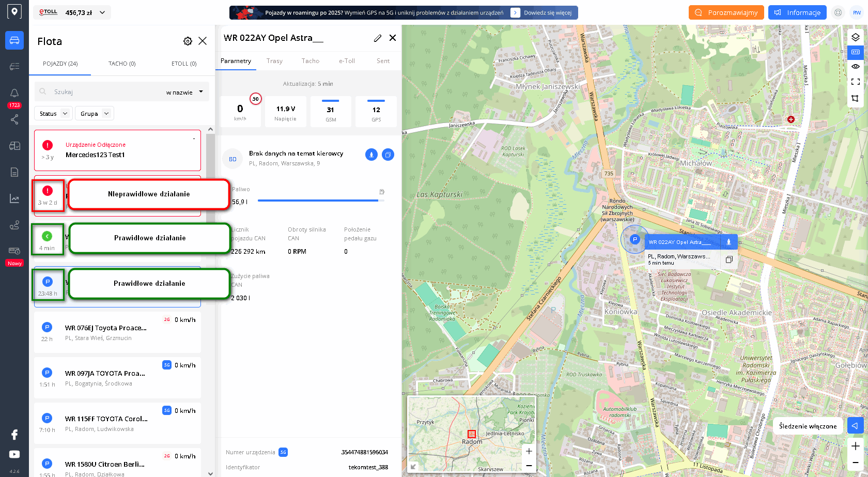
Task: Expand the Status filter dropdown
Action: pos(54,114)
